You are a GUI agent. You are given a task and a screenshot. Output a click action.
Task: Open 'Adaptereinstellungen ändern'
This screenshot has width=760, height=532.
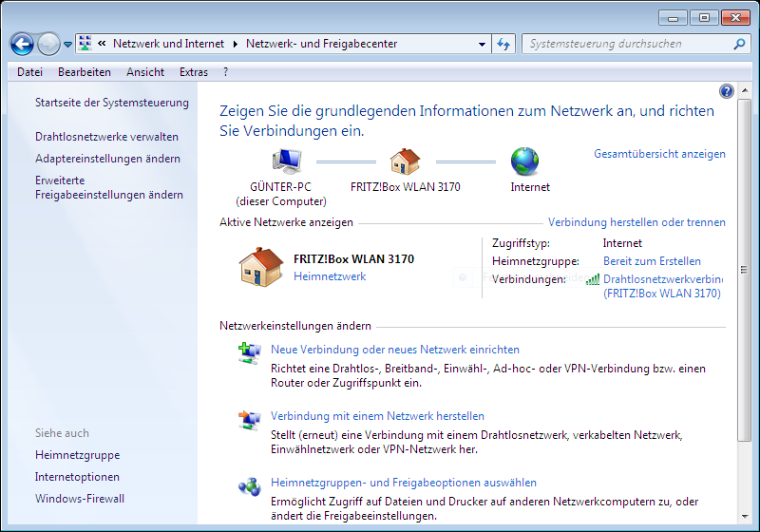tap(107, 159)
